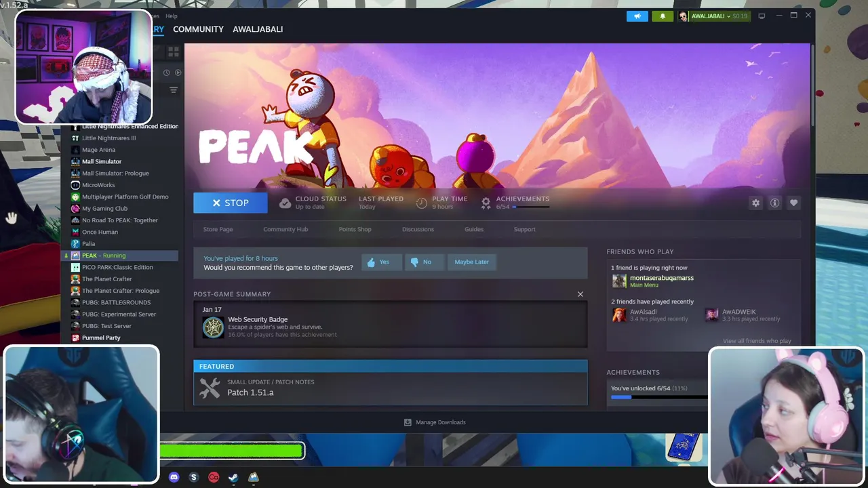Click montaserabuqamarss friend avatar
This screenshot has width=868, height=488.
click(x=619, y=281)
